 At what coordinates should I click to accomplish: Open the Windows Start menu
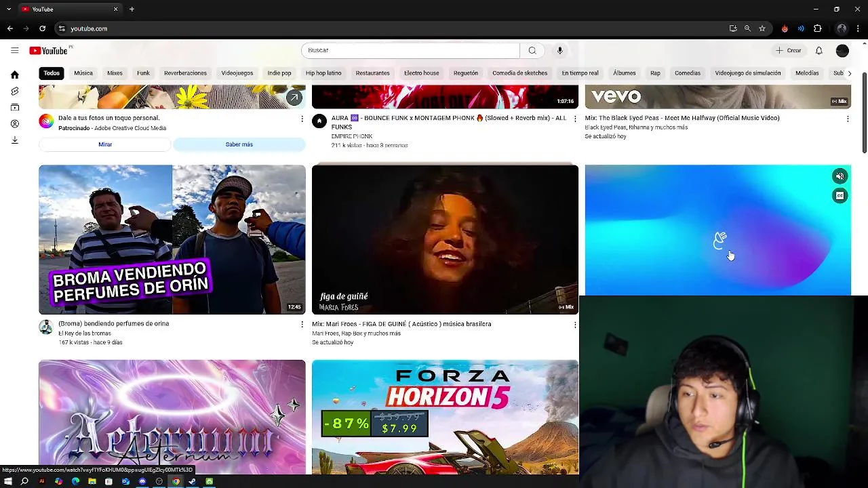pyautogui.click(x=8, y=481)
